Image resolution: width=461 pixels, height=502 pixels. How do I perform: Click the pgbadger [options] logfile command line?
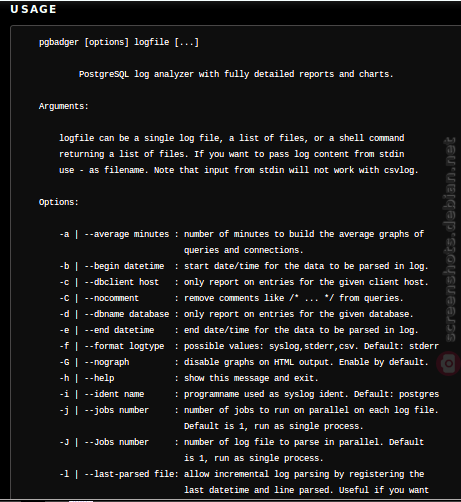(x=119, y=42)
